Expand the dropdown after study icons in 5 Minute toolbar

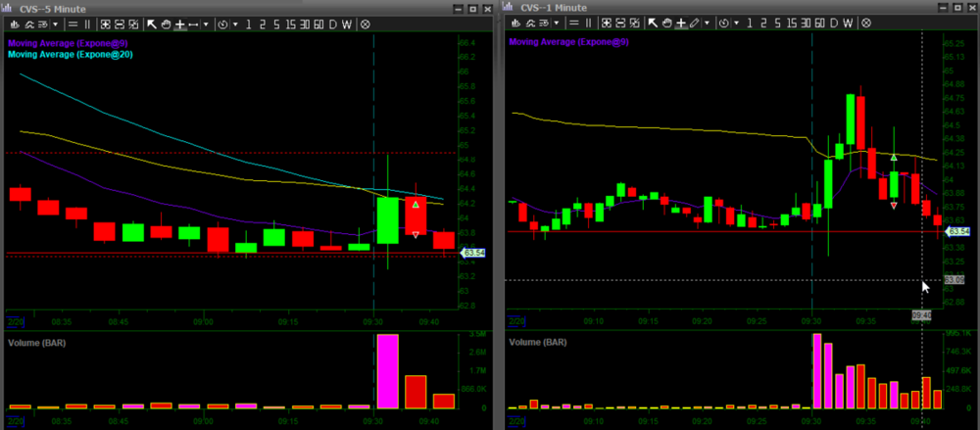click(54, 23)
